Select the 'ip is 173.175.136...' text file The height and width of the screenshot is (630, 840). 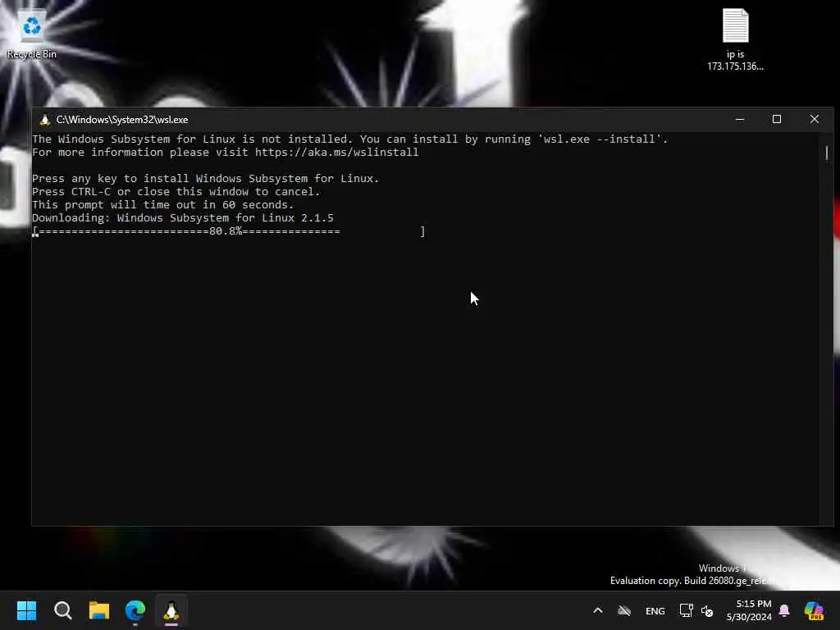point(735,39)
